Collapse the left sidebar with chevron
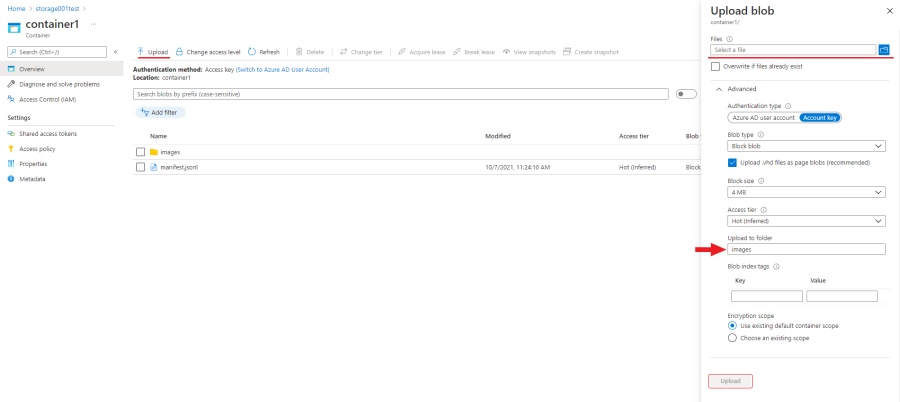900x402 pixels. (115, 51)
